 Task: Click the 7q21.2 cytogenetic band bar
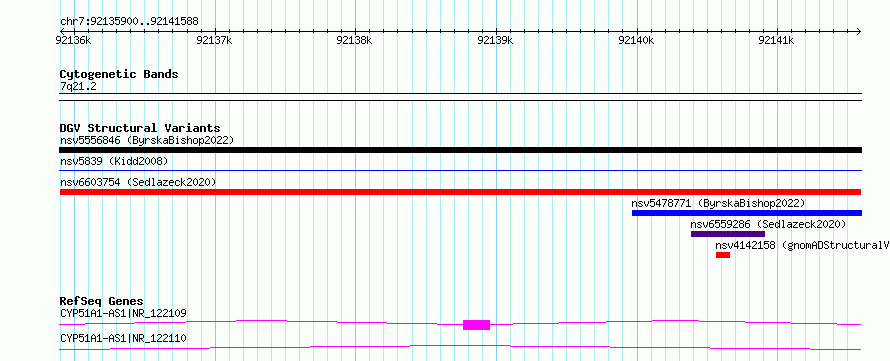point(460,97)
